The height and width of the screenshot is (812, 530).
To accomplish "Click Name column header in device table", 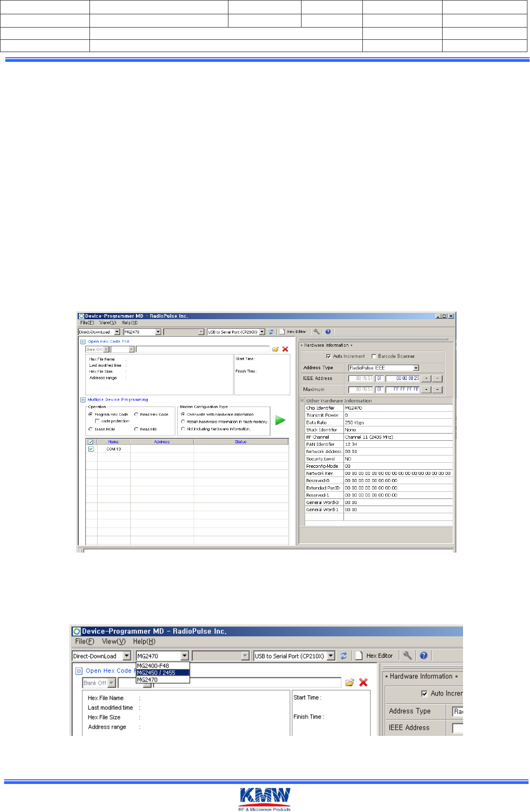I will click(113, 442).
